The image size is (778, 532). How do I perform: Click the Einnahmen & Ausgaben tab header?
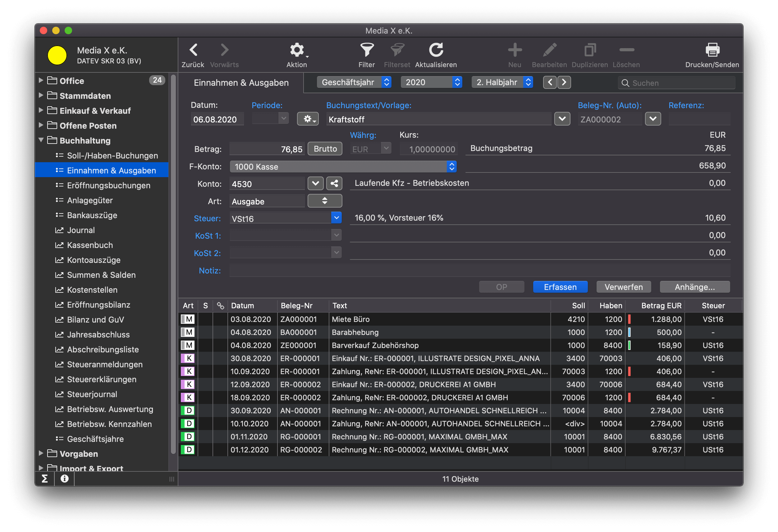(241, 83)
